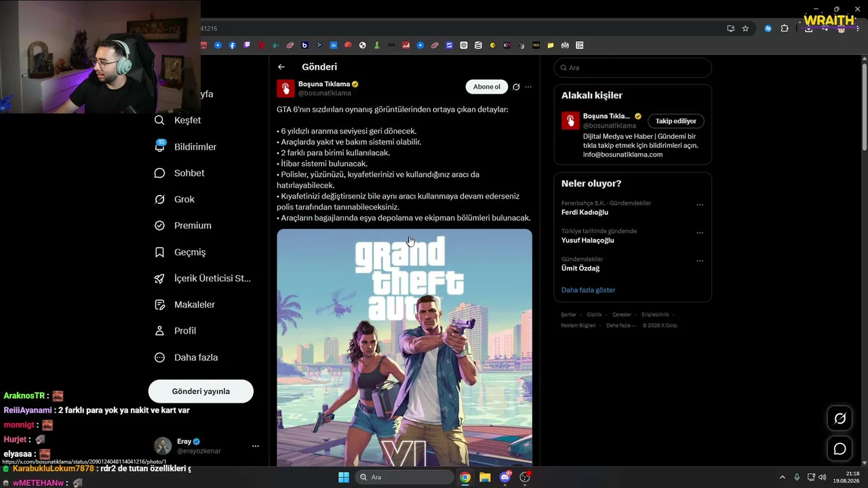868x488 pixels.
Task: Open the Şartlar footer link
Action: (x=568, y=314)
